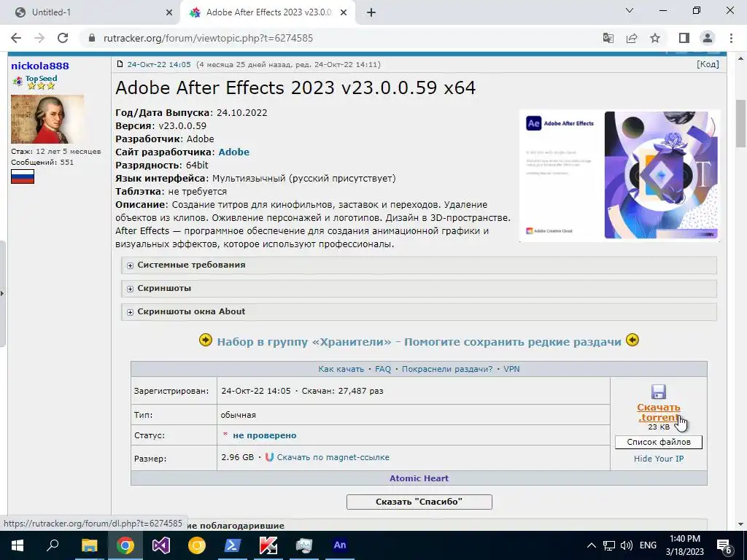This screenshot has width=747, height=560.
Task: Click the left edge panel handle
Action: [x=2, y=293]
